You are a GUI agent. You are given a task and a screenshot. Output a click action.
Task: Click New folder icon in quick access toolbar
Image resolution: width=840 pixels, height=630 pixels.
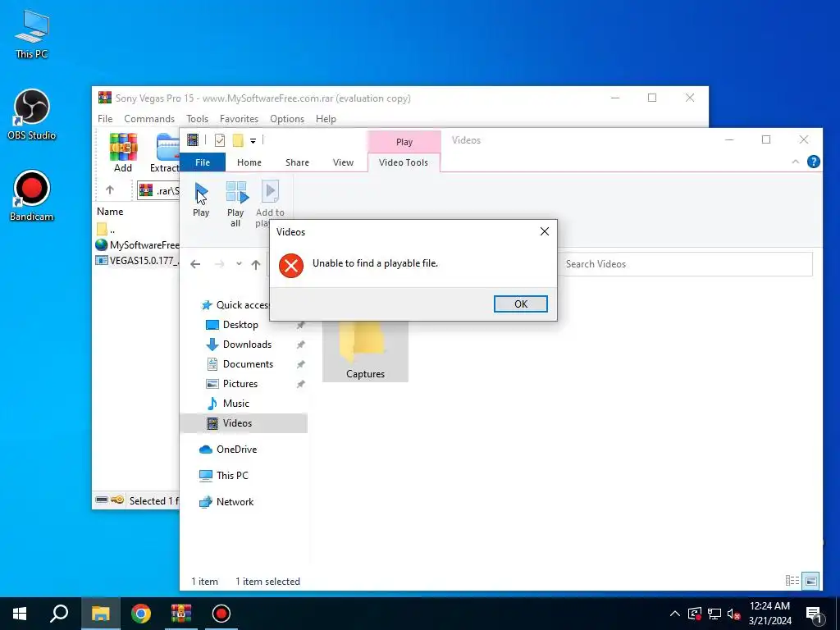pyautogui.click(x=238, y=140)
